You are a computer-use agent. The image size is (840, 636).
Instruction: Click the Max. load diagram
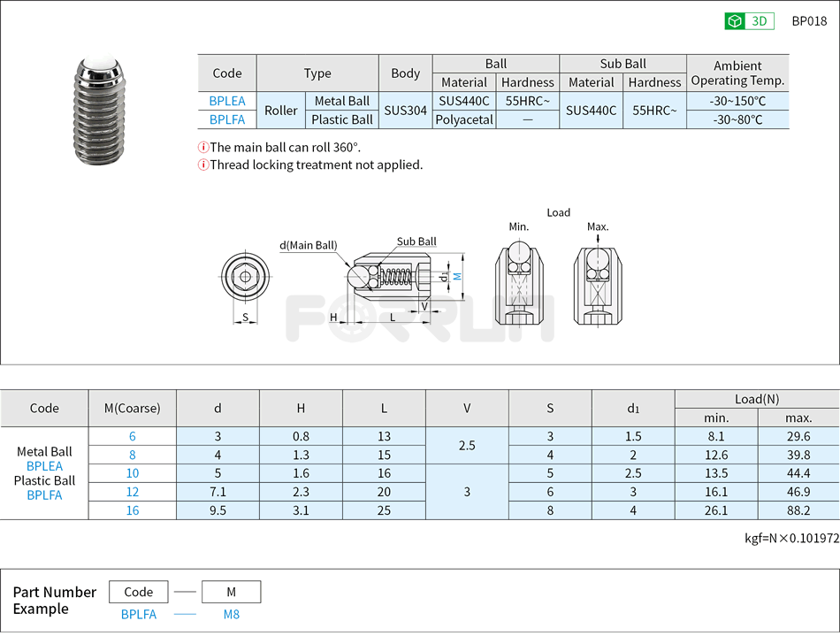[598, 282]
